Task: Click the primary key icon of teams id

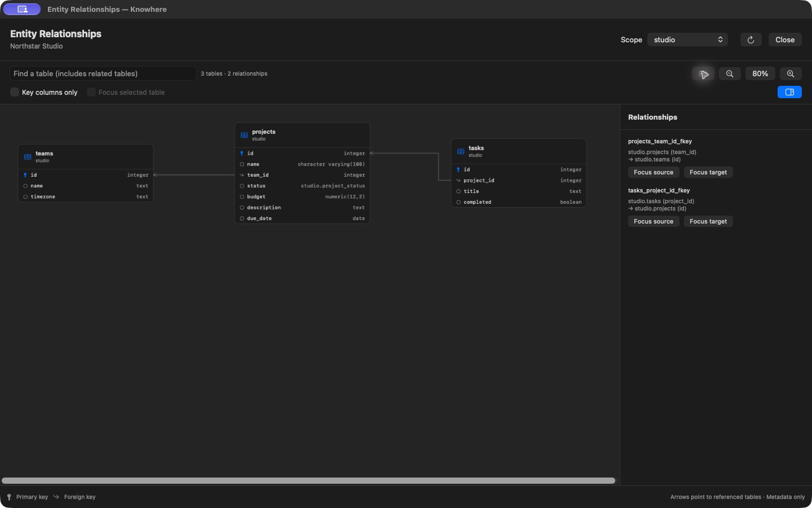Action: (25, 175)
